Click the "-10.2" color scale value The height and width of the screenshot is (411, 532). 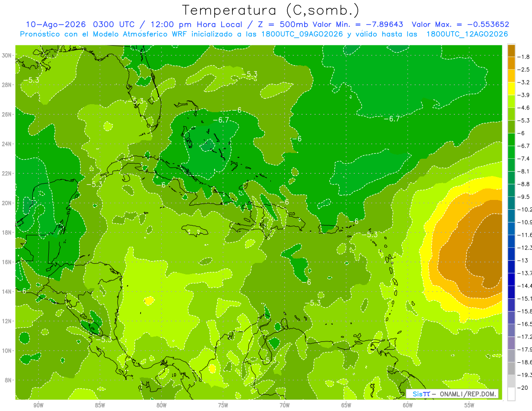click(x=525, y=209)
